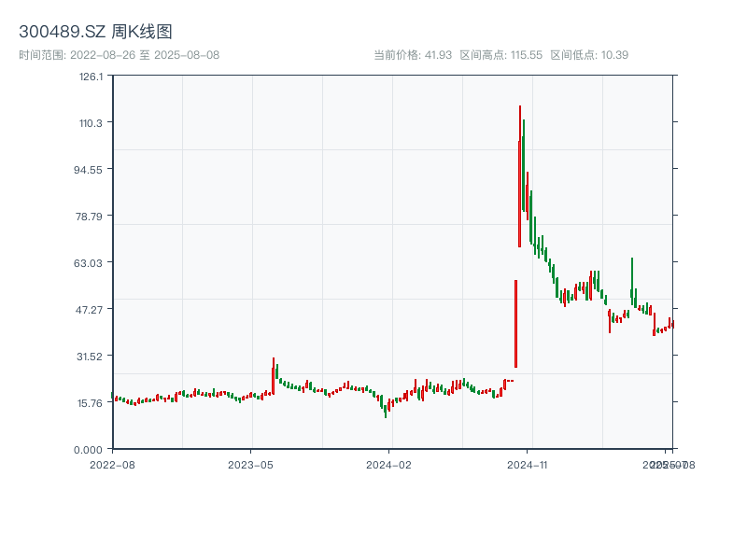This screenshot has height=560, width=747.
Task: Click the long red candle rising from 31 to 57
Action: 516,324
